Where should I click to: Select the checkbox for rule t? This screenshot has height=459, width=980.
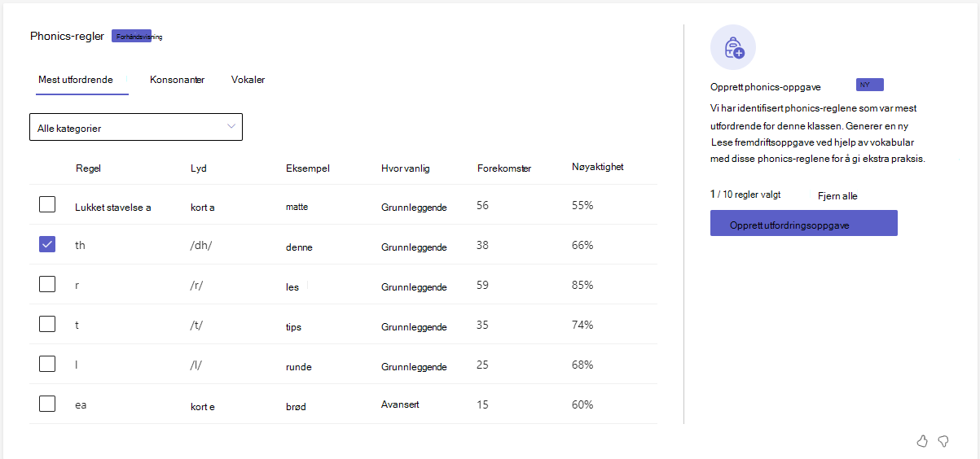coord(47,324)
